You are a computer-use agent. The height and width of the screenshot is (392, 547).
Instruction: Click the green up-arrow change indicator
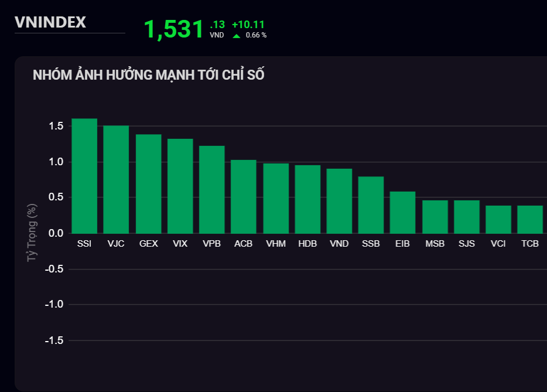coord(237,36)
